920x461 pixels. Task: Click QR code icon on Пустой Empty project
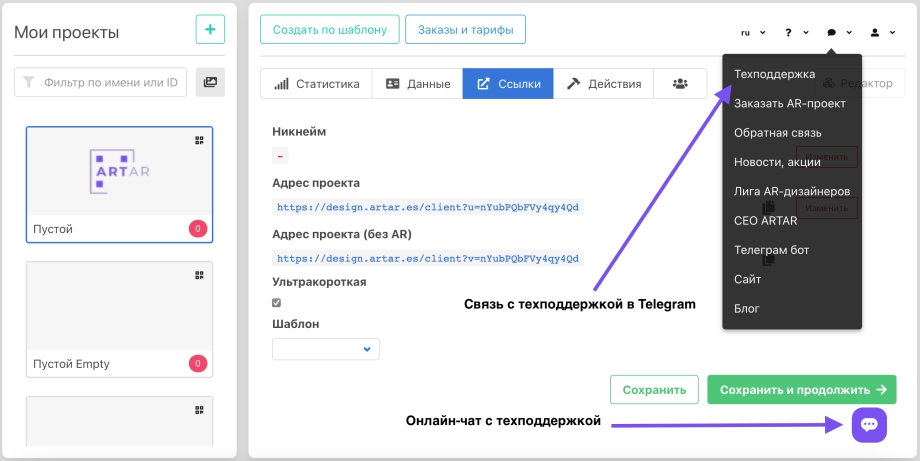(x=199, y=275)
